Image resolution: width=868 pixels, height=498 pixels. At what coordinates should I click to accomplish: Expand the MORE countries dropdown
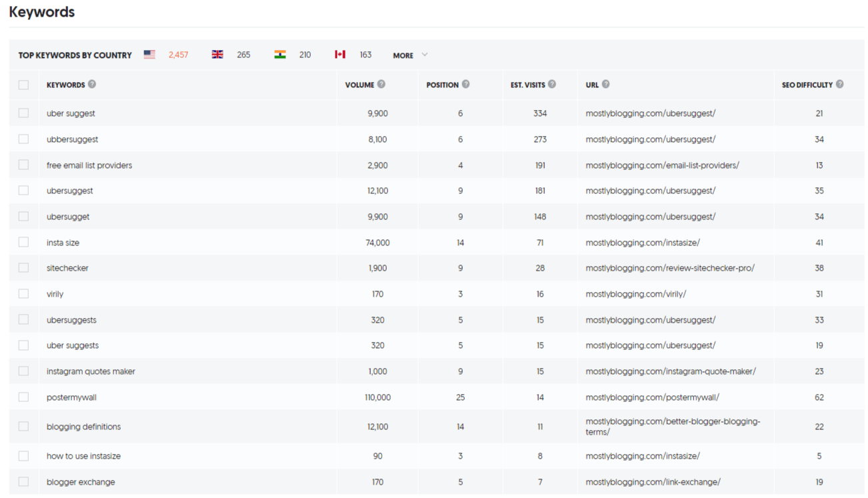410,55
